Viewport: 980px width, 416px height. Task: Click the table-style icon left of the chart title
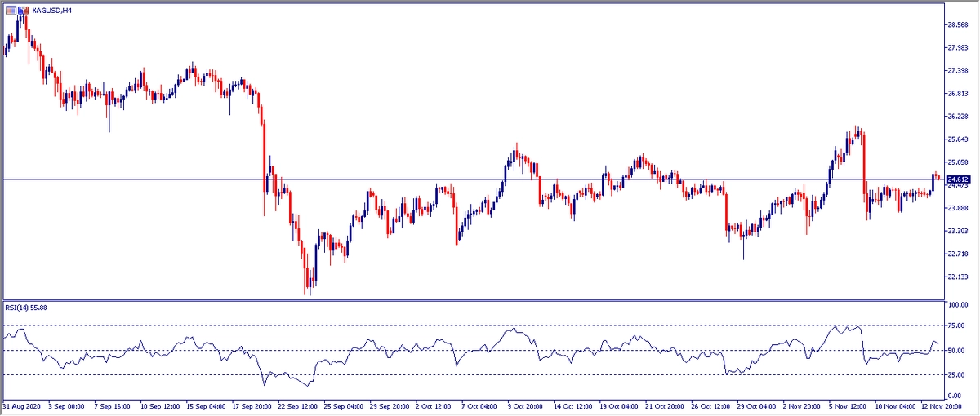point(9,10)
